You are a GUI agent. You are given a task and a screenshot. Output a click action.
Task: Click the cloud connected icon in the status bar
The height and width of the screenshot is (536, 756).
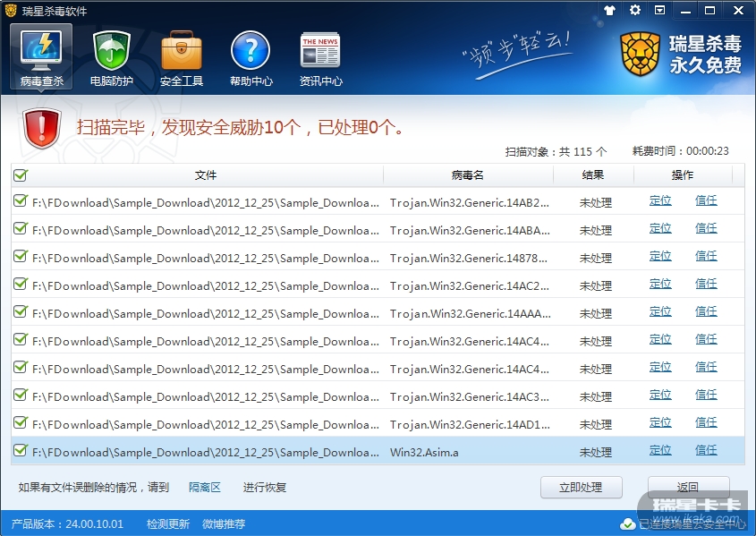click(x=627, y=524)
